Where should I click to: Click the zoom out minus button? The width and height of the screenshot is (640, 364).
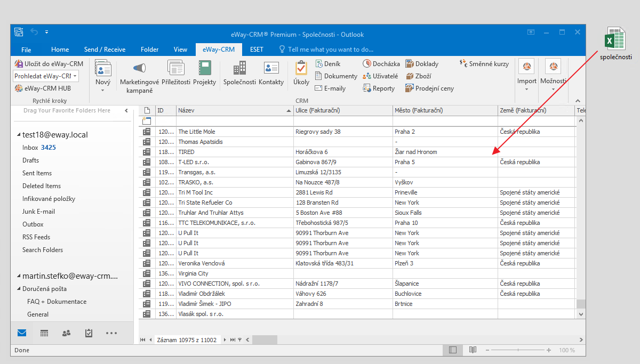pos(487,350)
